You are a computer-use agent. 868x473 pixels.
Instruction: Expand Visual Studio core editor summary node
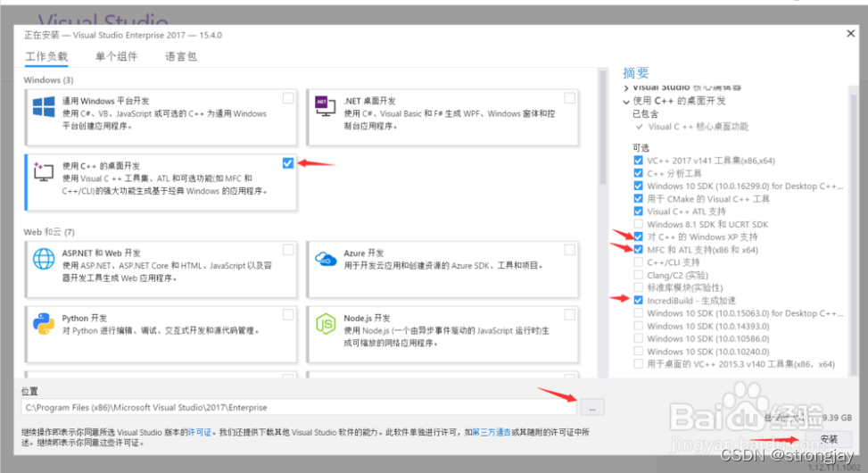tap(626, 88)
